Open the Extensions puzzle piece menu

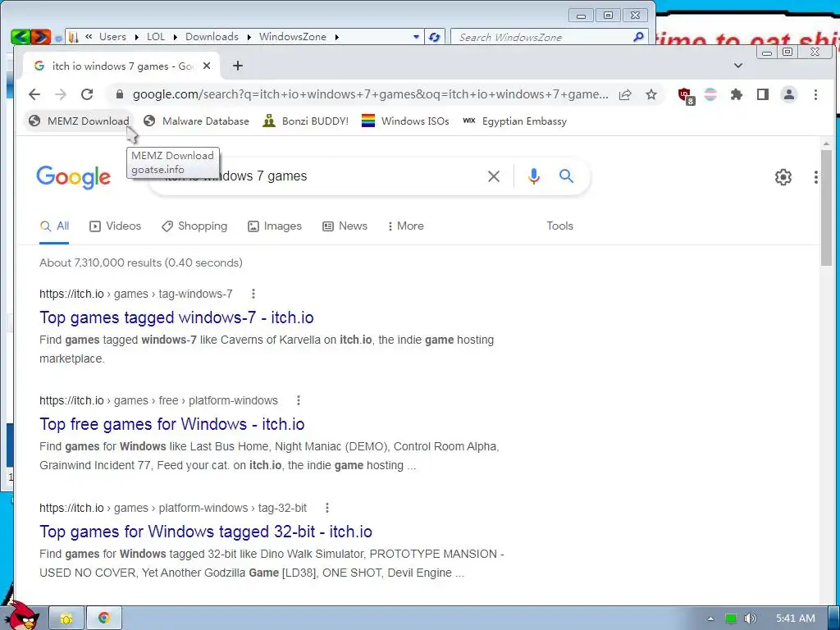[737, 95]
